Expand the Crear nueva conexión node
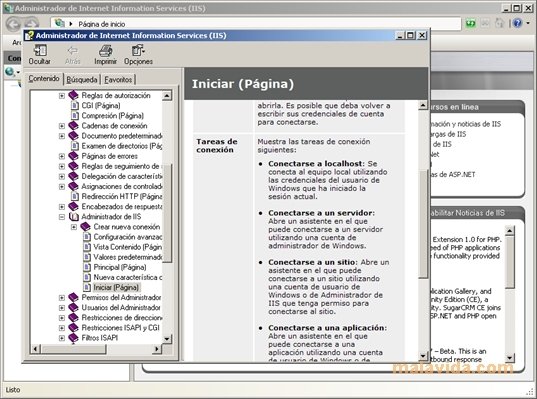537x399 pixels. [x=74, y=227]
